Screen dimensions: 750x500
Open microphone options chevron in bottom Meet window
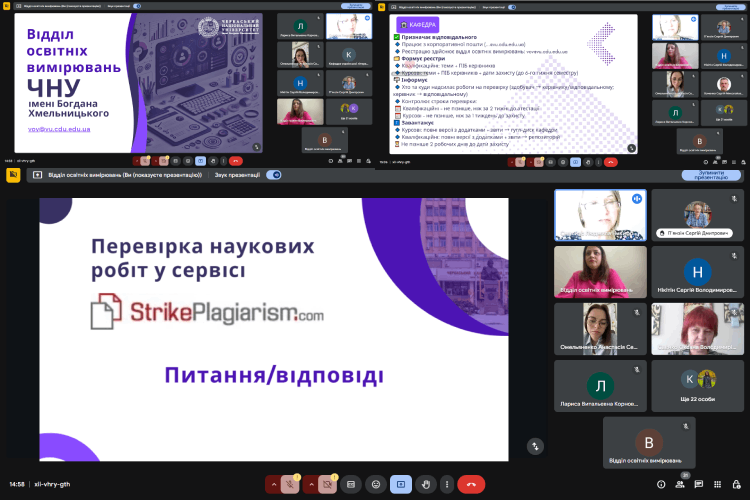pos(274,485)
